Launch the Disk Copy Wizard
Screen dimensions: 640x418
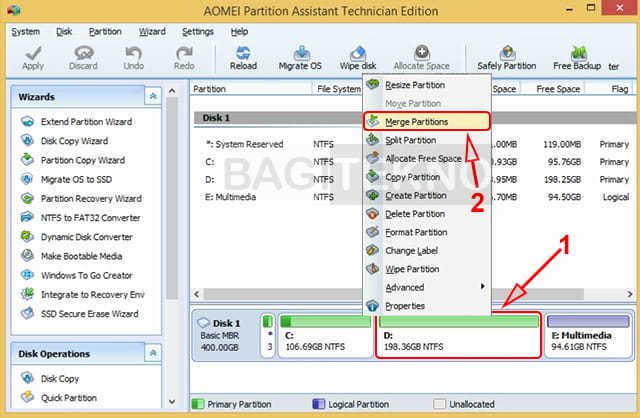(x=65, y=141)
